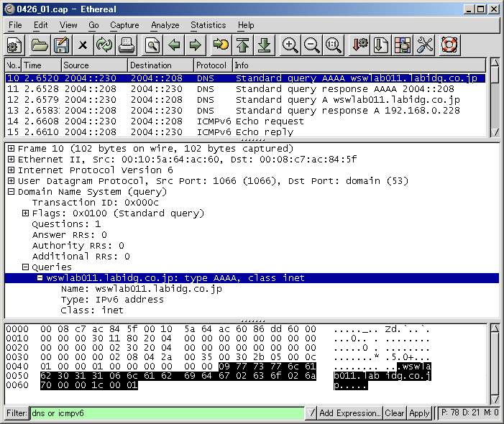The height and width of the screenshot is (424, 504).
Task: Click the Print packets icon
Action: pyautogui.click(x=127, y=45)
